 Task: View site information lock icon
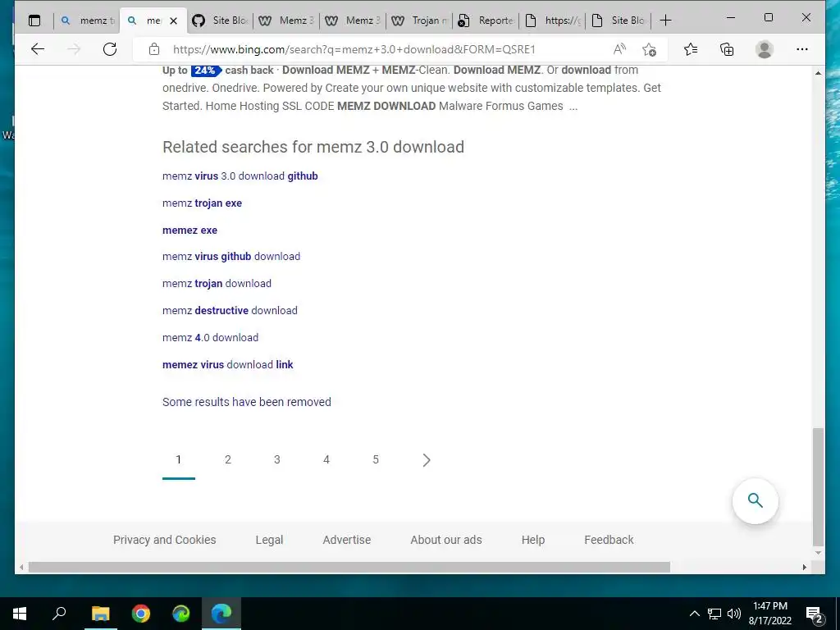click(x=154, y=49)
